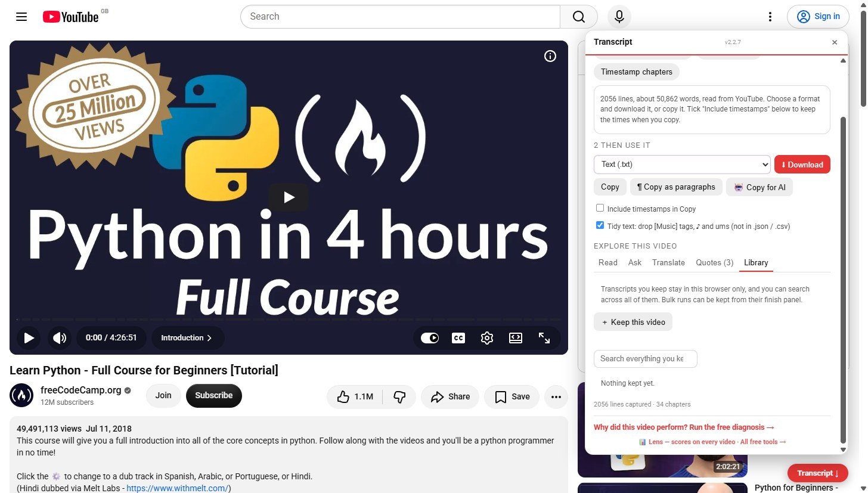Image resolution: width=868 pixels, height=493 pixels.
Task: Subscribe to freeCodeCamp.org
Action: pos(214,396)
